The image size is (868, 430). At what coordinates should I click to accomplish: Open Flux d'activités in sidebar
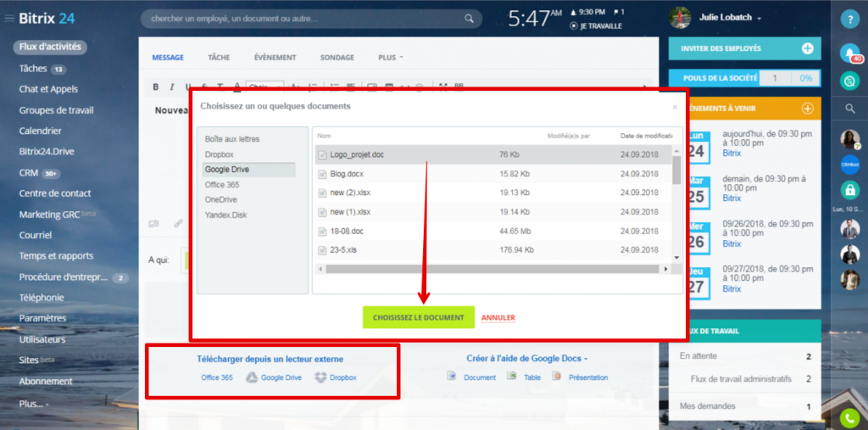50,47
